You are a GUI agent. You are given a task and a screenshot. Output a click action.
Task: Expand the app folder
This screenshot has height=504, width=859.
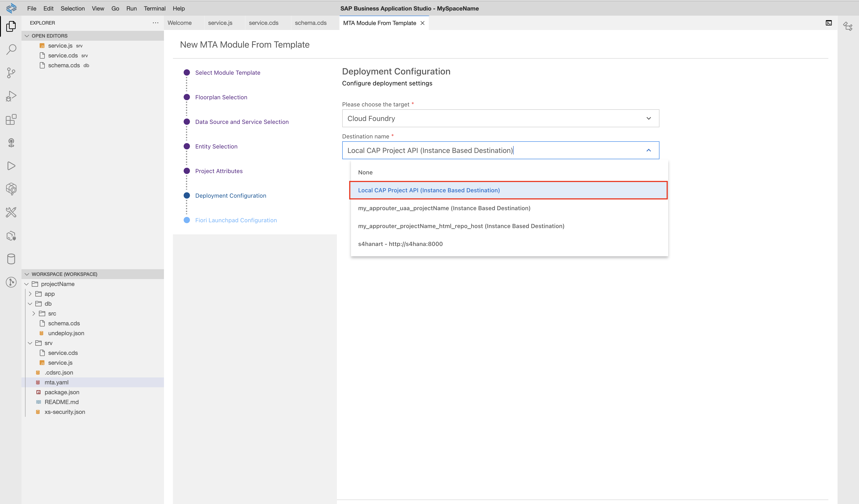[x=30, y=294]
